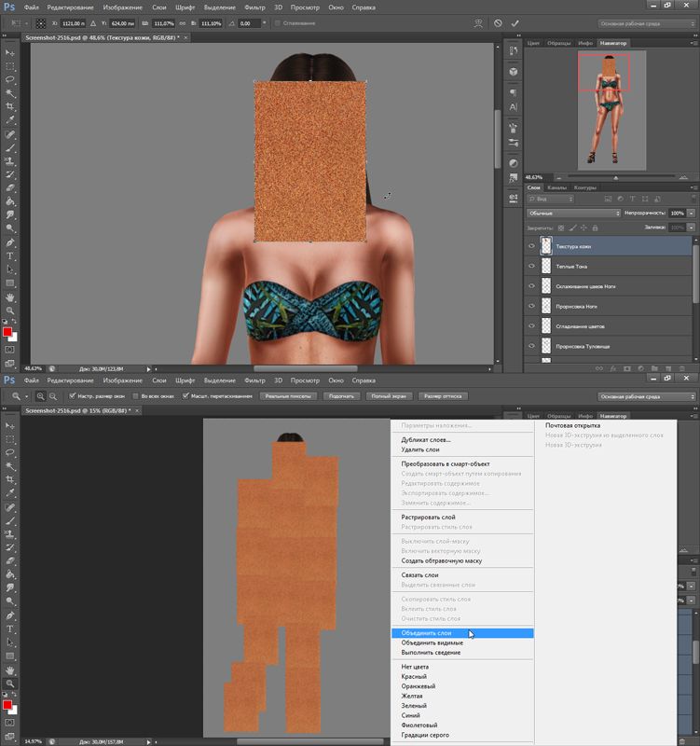The image size is (700, 746).
Task: Choose Преобразовать в смарт-объект in context menu
Action: tap(446, 463)
